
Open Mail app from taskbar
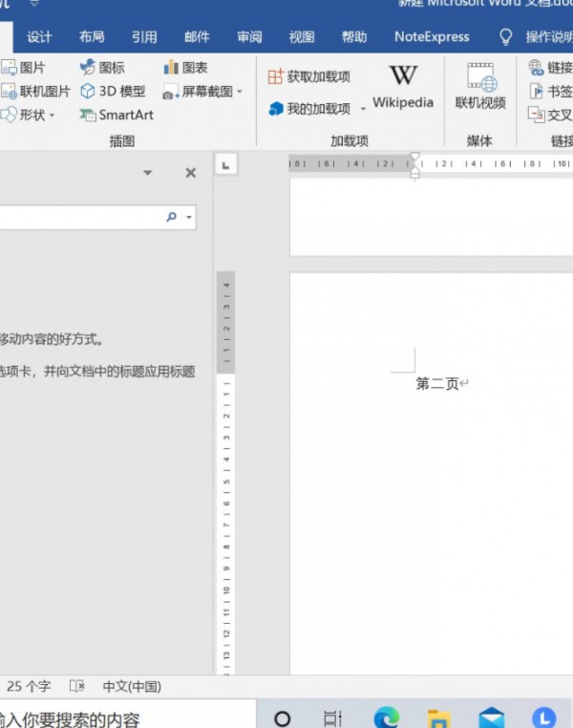tap(491, 717)
